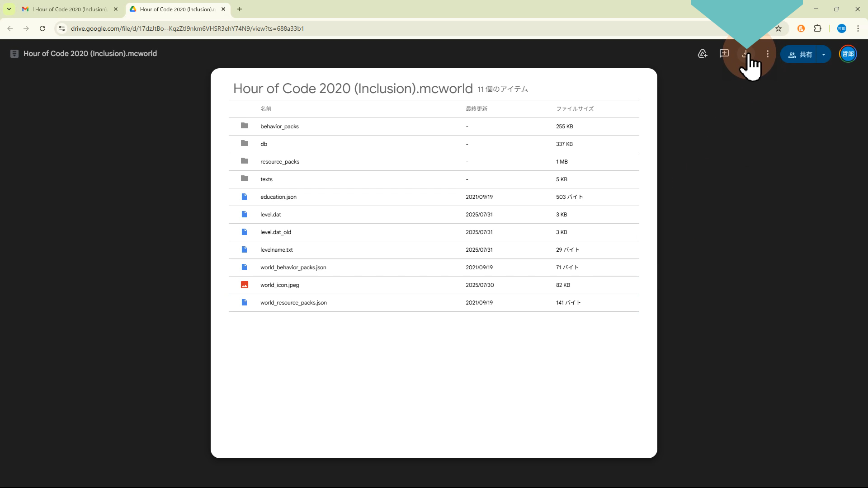
Task: Bookmark this page with star icon
Action: click(x=778, y=28)
